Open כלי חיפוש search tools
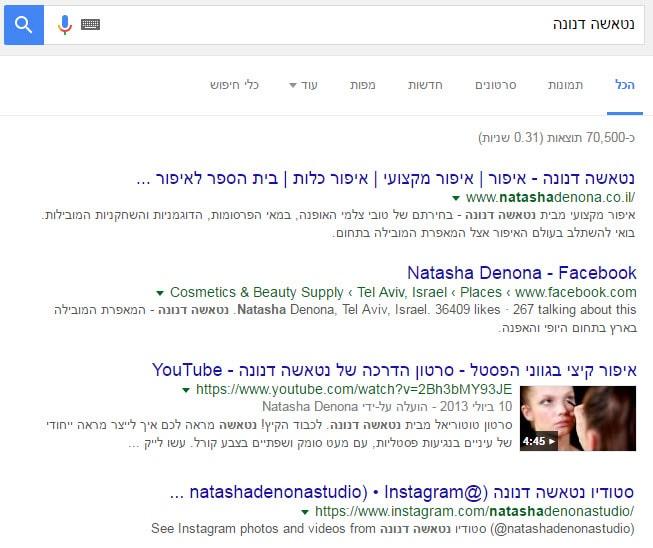 (x=234, y=85)
